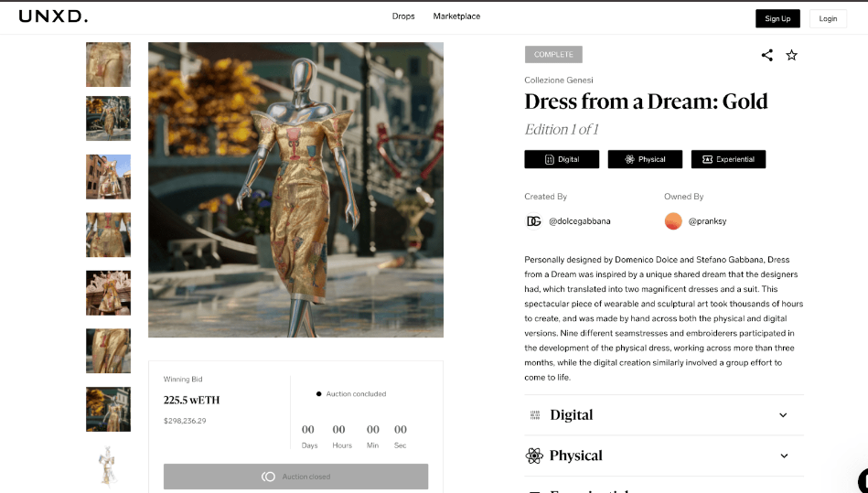Select the Physical tag button

pos(645,159)
